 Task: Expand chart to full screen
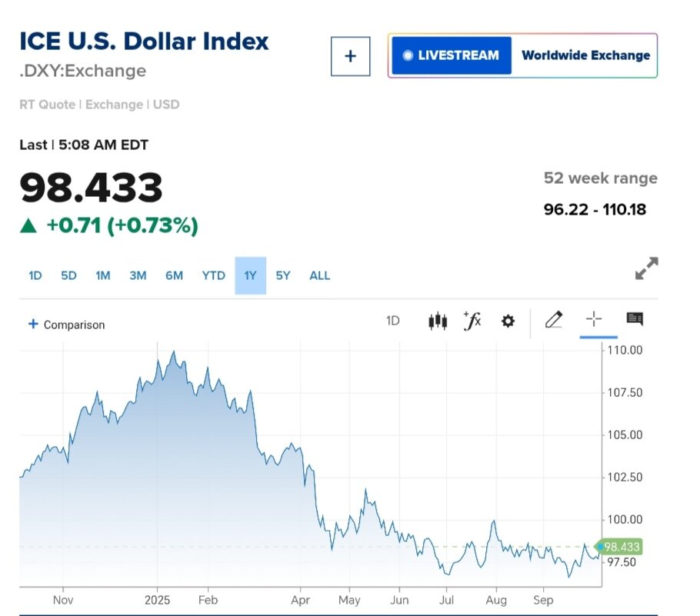(646, 268)
